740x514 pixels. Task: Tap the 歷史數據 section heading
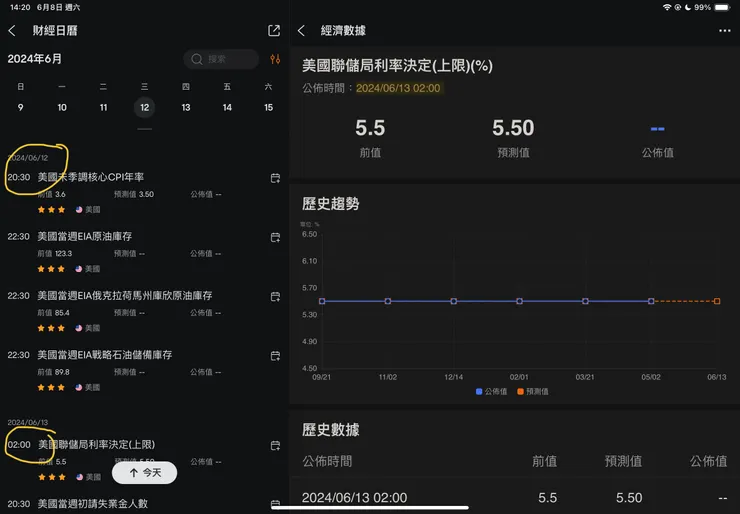click(330, 430)
